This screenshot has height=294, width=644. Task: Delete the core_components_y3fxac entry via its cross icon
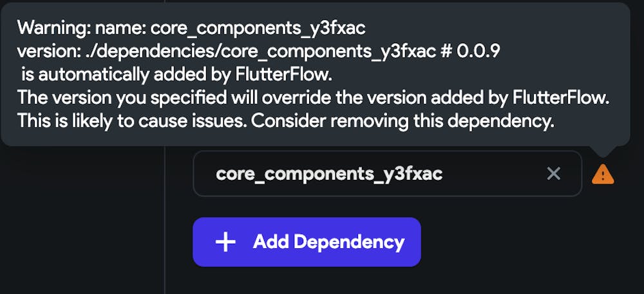[x=553, y=173]
